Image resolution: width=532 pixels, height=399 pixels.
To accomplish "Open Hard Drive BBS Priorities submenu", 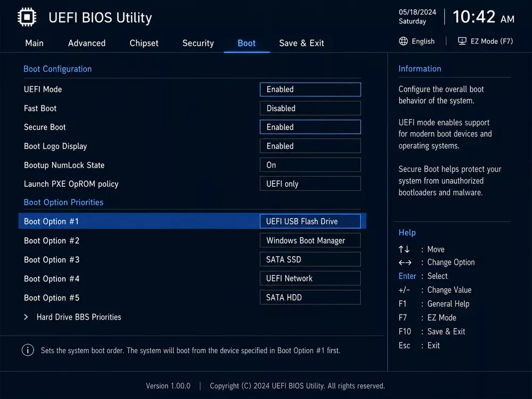I will pos(79,317).
